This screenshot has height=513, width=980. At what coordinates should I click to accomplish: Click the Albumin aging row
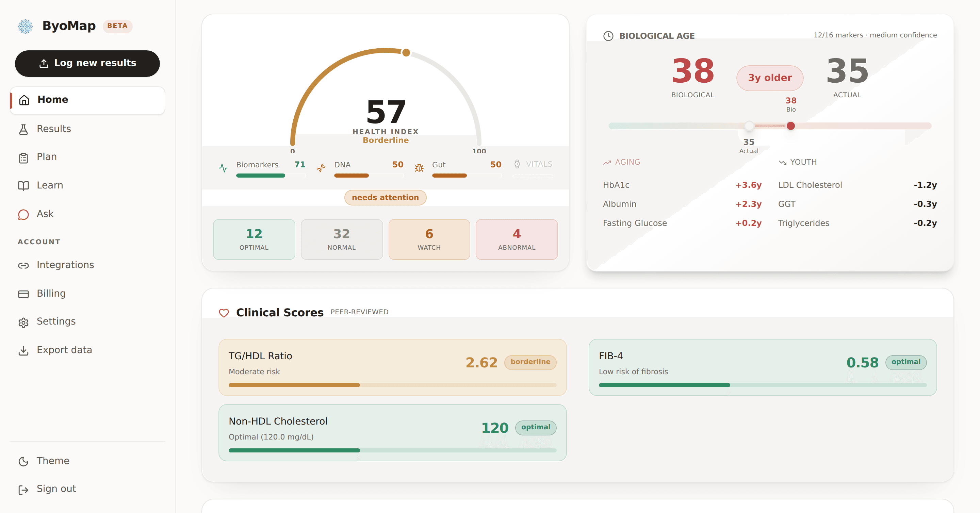682,204
